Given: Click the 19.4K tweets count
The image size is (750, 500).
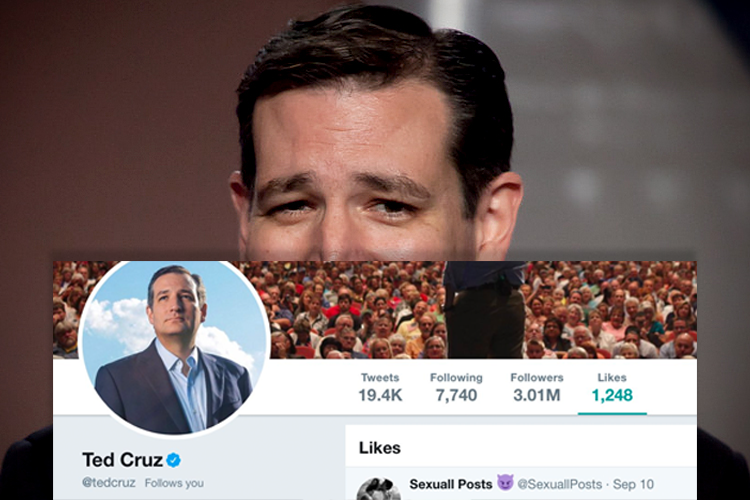Looking at the screenshot, I should (x=380, y=395).
